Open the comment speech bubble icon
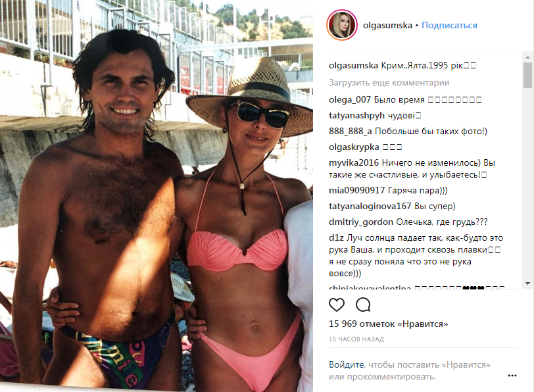This screenshot has height=392, width=534. pos(363,305)
